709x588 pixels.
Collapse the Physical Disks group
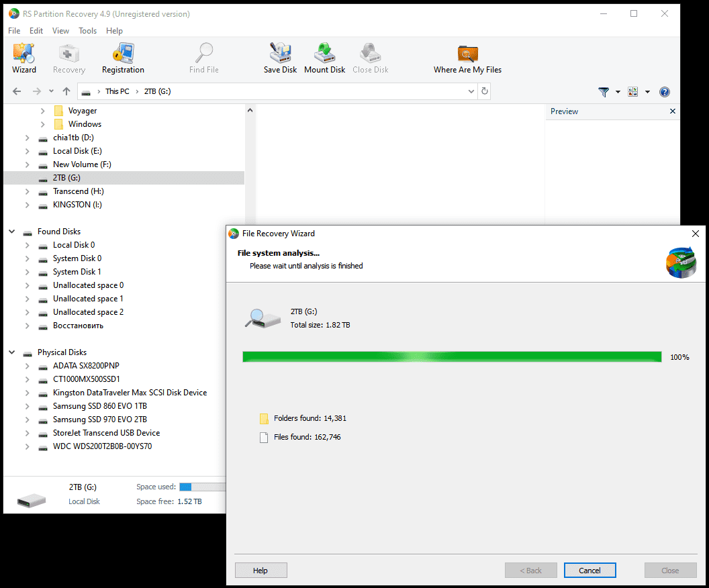[x=12, y=352]
